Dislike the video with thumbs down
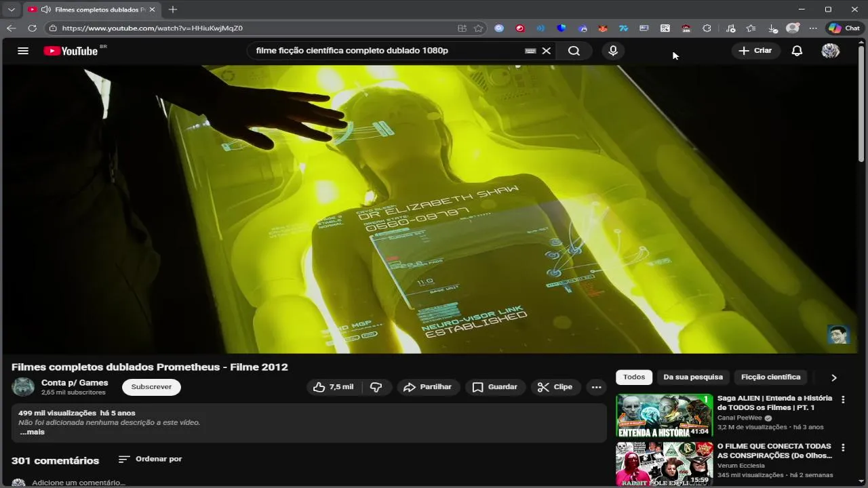This screenshot has height=488, width=868. (376, 387)
